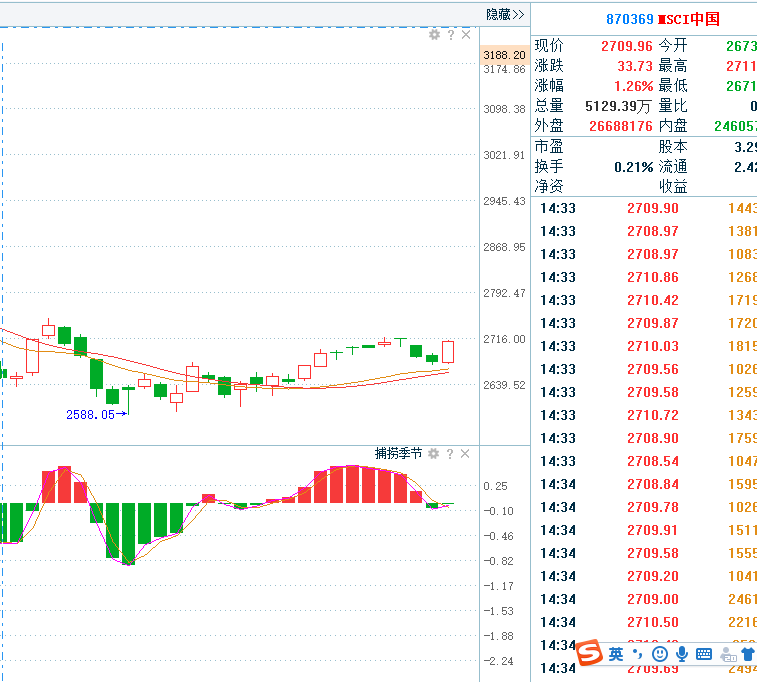Click the Sogou input method logo
Screen dimensions: 757x682
(589, 654)
